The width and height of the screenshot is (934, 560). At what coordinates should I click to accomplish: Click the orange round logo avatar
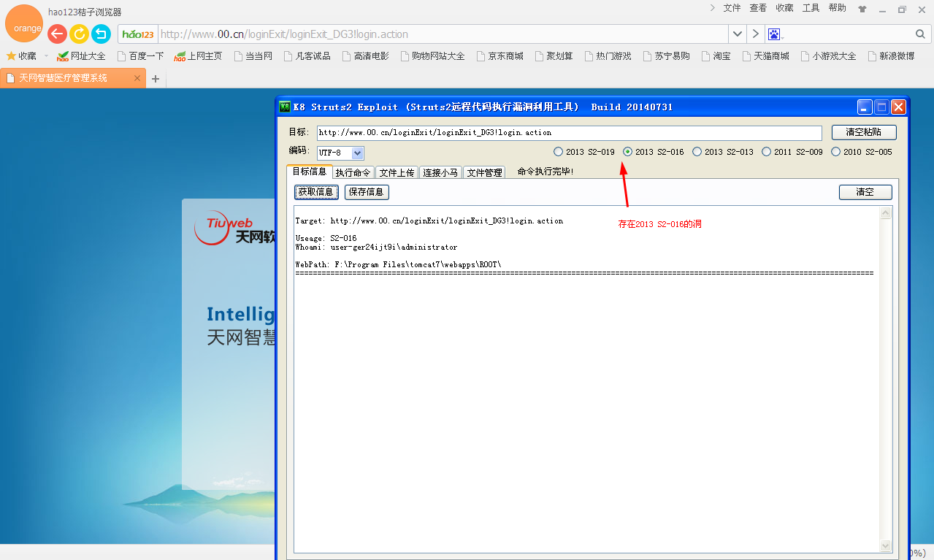(24, 23)
